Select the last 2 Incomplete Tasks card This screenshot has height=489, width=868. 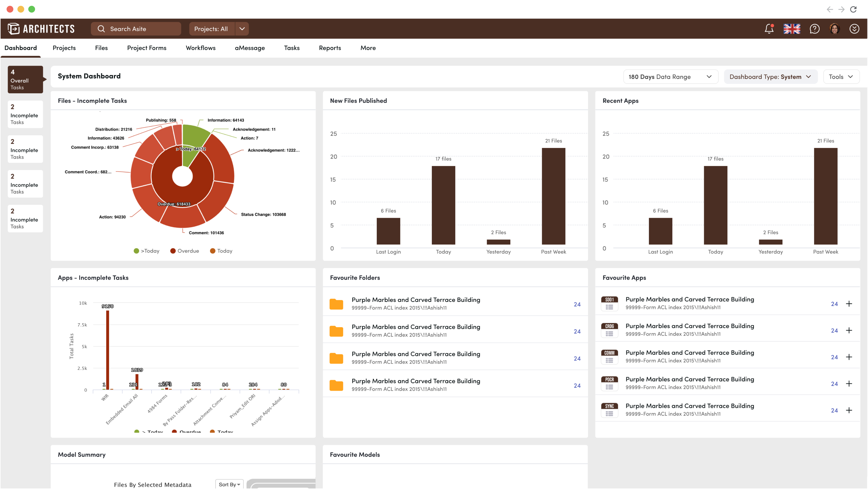click(25, 218)
